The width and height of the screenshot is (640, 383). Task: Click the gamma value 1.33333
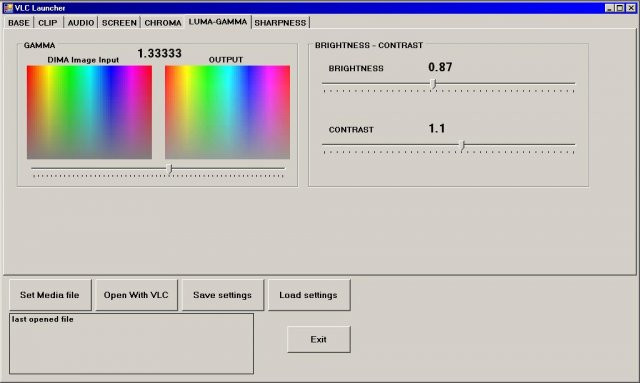[x=159, y=53]
